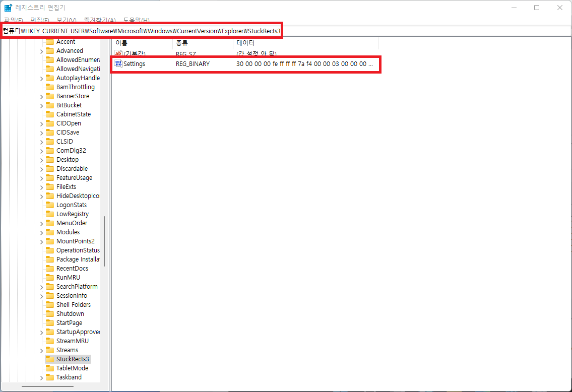Viewport: 572px width, 392px height.
Task: Expand the MountPoints2 key
Action: (x=42, y=242)
